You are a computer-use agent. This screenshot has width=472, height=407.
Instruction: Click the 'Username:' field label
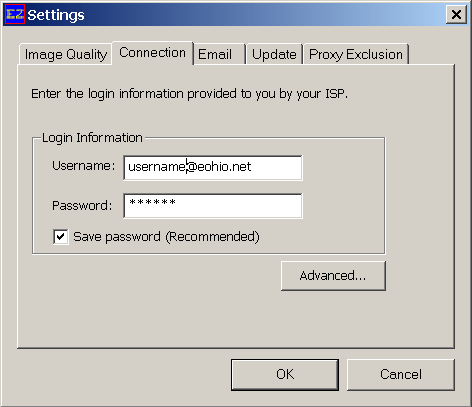[x=83, y=166]
